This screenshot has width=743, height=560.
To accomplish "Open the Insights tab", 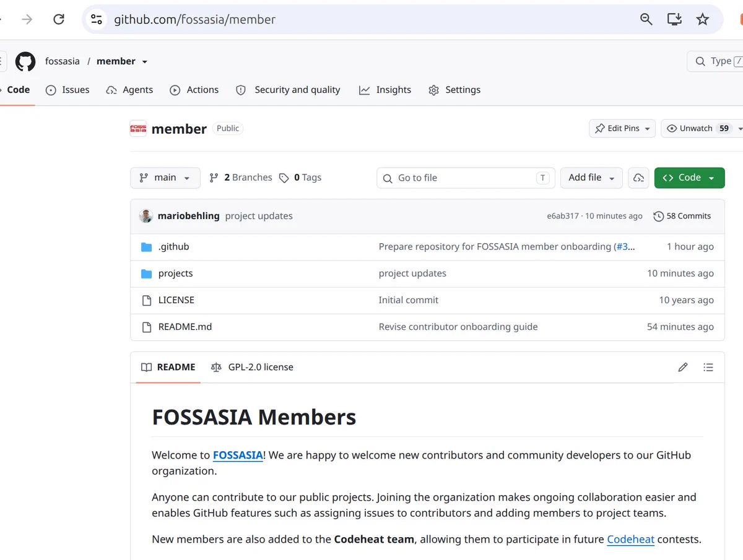I will (x=385, y=90).
